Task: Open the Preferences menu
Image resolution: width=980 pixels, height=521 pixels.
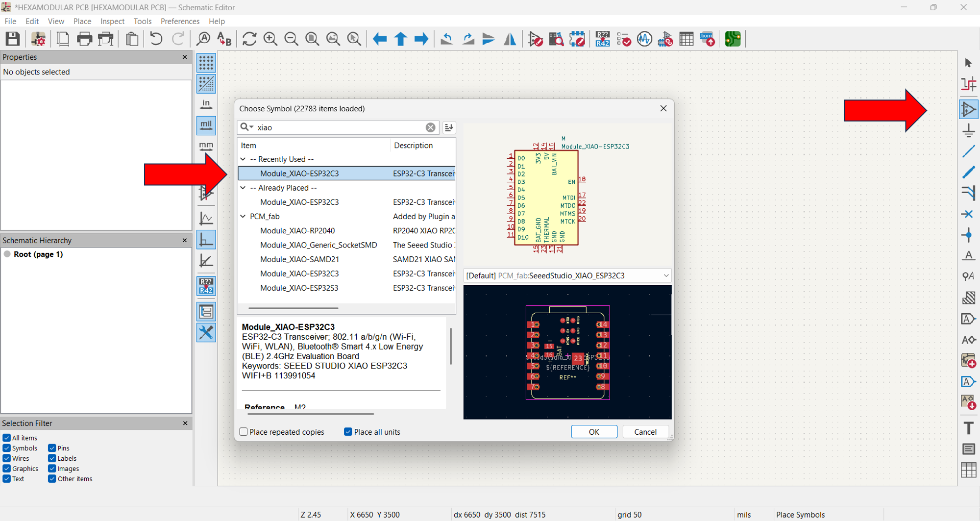Action: [180, 21]
